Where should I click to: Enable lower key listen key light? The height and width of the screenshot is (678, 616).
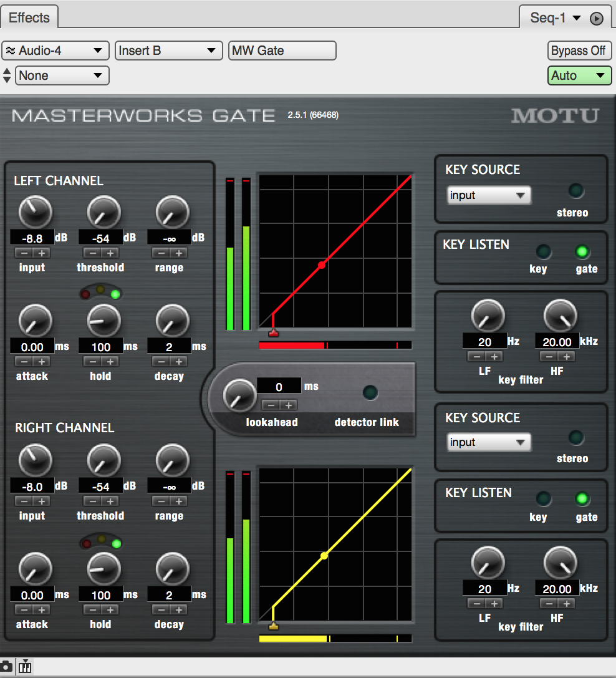coord(544,499)
